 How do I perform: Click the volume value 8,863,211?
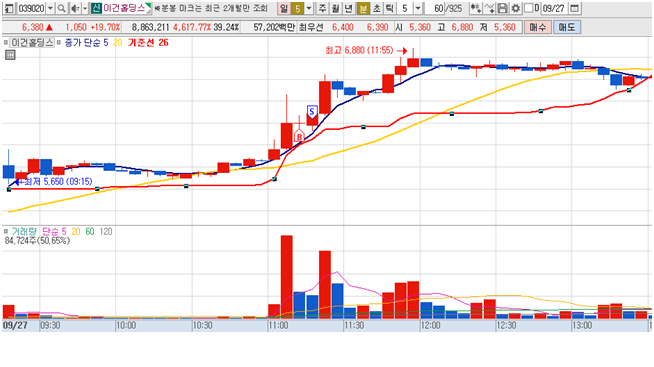151,28
